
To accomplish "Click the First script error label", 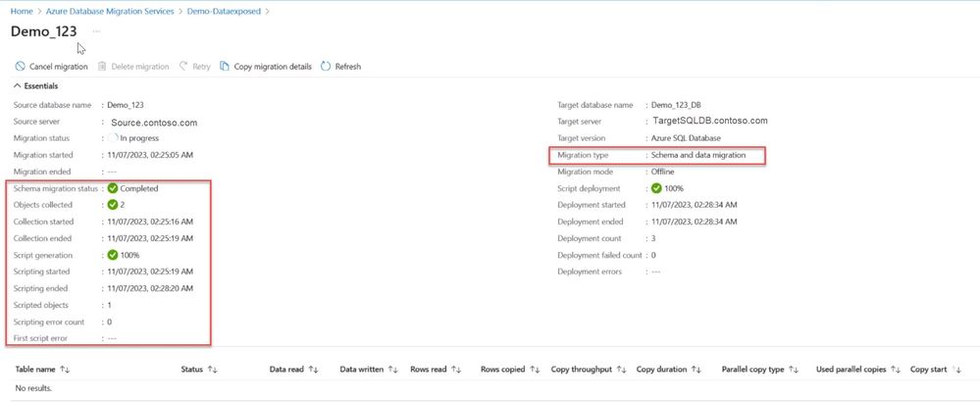I will point(40,338).
